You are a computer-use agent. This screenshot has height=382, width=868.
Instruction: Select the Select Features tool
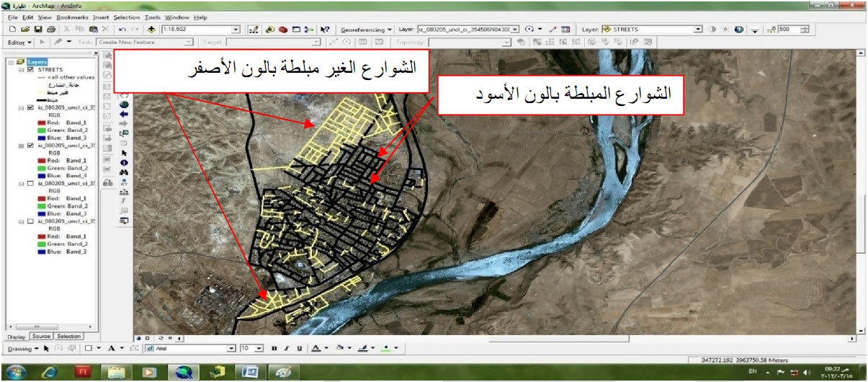click(x=124, y=133)
